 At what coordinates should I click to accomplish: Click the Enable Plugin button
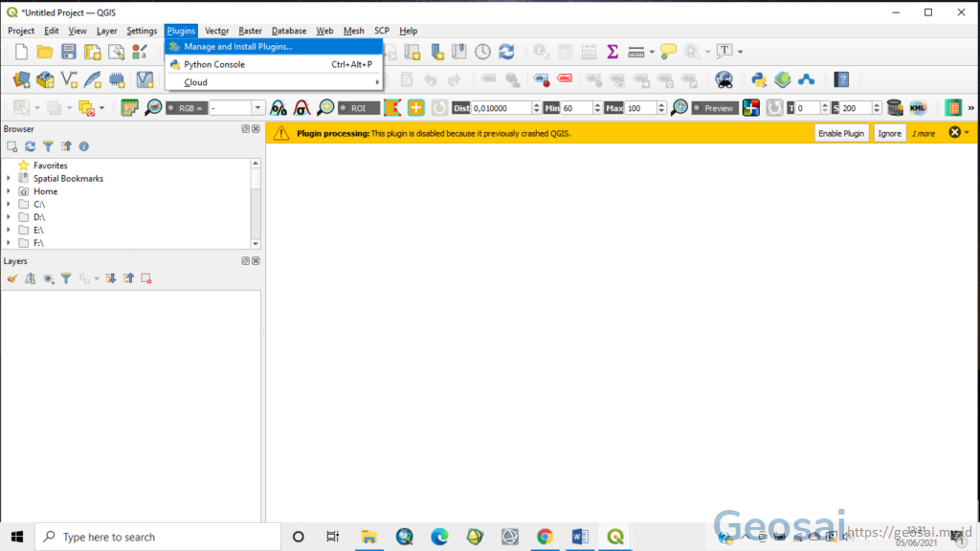841,133
